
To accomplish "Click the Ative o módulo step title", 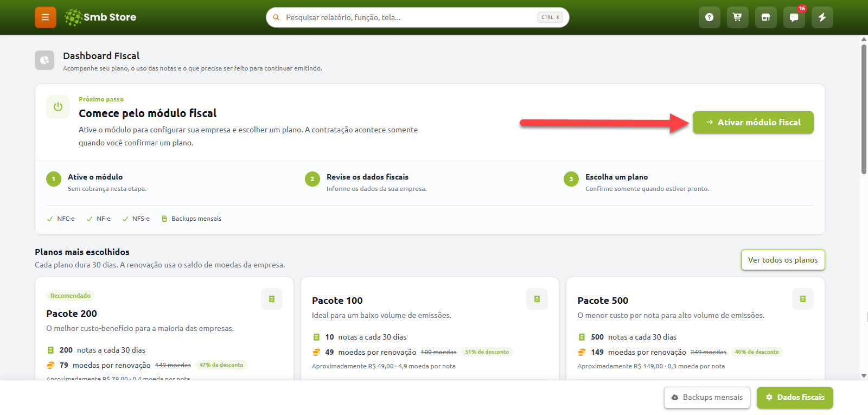I will [95, 177].
